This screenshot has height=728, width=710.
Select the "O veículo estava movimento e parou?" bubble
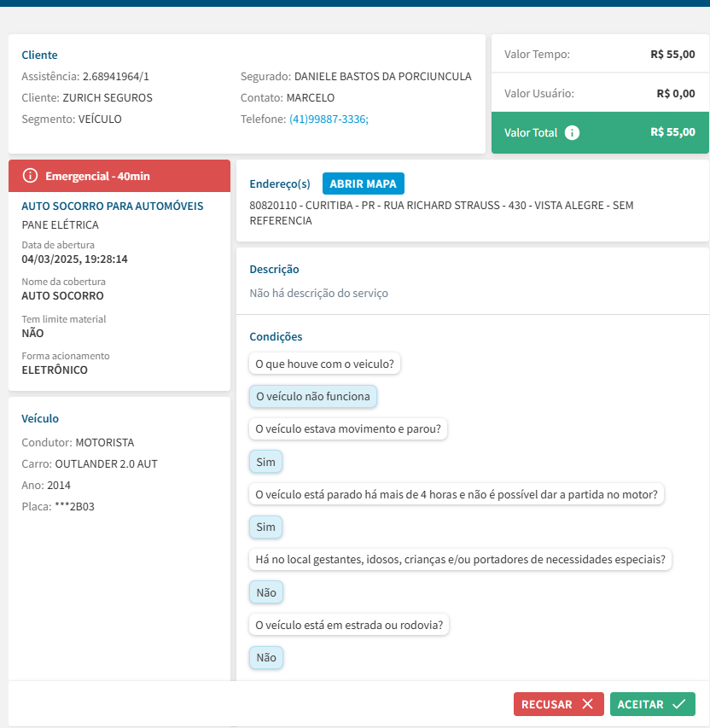(348, 428)
